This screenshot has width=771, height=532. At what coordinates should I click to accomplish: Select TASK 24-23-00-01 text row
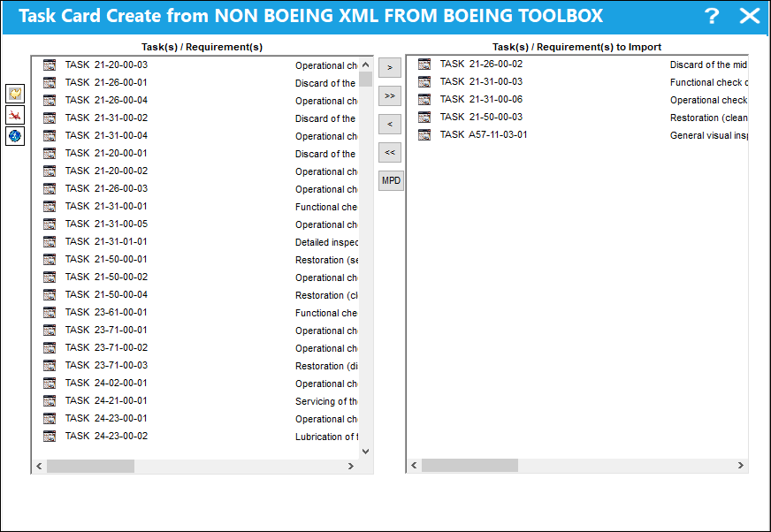(x=106, y=418)
